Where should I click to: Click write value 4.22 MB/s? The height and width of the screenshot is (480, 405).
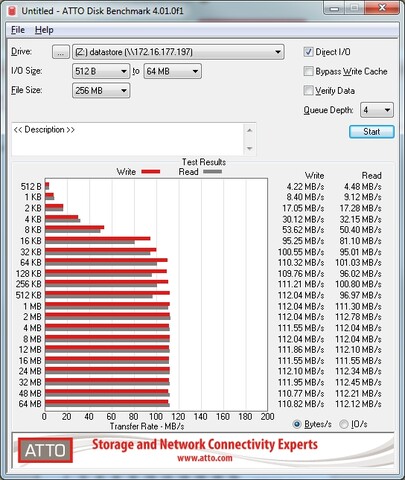pyautogui.click(x=305, y=187)
